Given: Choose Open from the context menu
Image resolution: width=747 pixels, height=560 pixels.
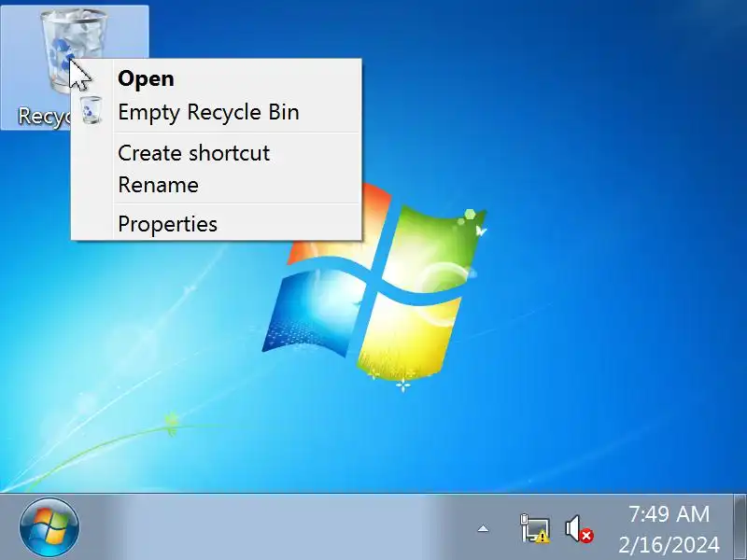Looking at the screenshot, I should [217, 78].
